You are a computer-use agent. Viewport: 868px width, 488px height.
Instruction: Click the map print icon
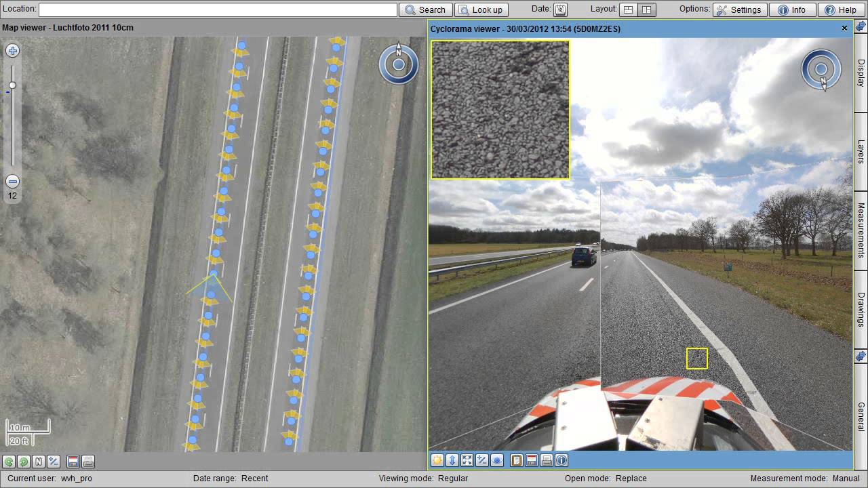[88, 462]
